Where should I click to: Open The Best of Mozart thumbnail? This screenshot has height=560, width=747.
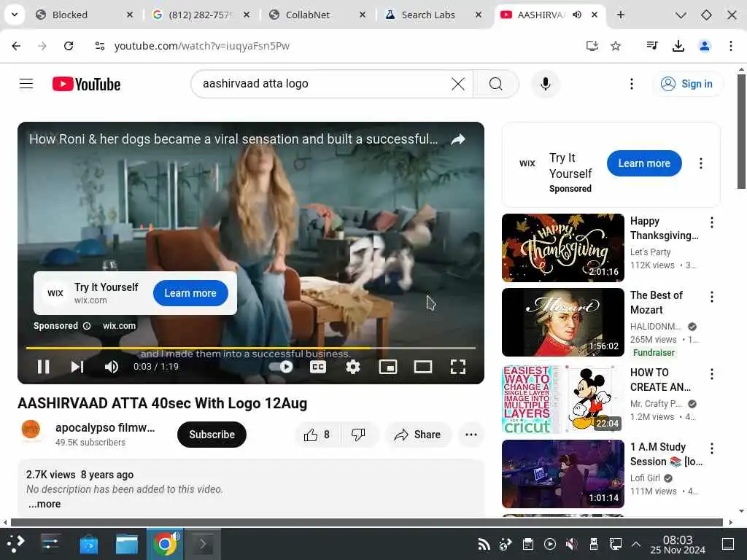click(x=563, y=322)
